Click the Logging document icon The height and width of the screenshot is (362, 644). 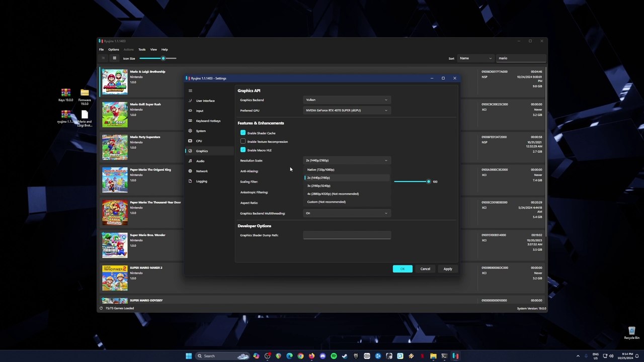pyautogui.click(x=190, y=181)
